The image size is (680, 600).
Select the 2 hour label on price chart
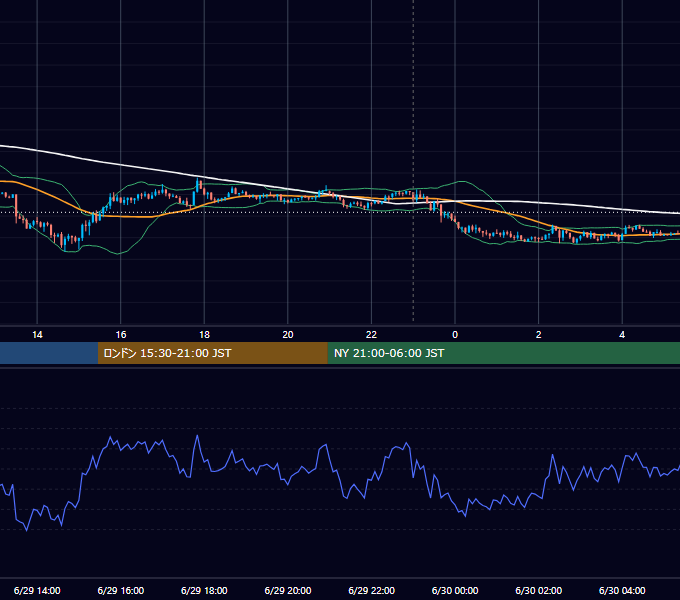point(539,335)
